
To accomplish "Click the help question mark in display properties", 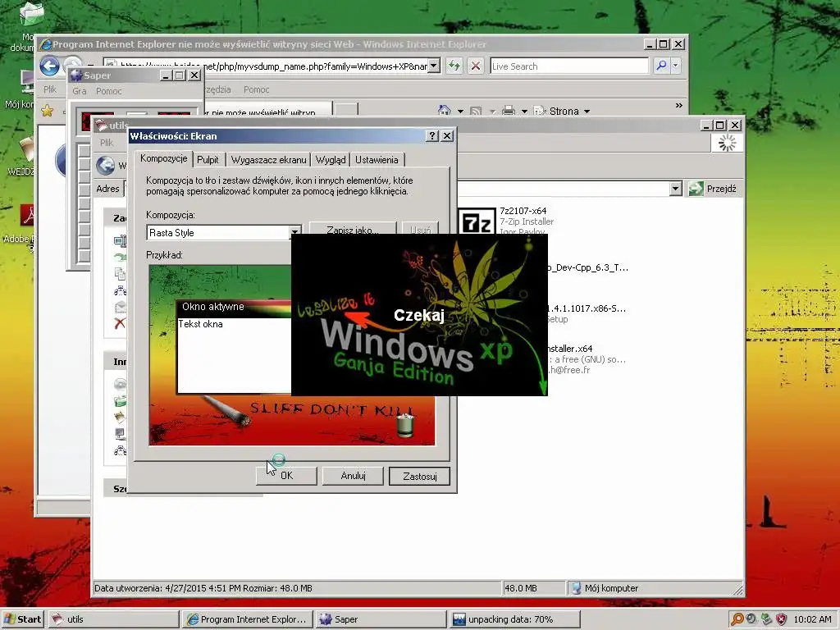I will pyautogui.click(x=432, y=136).
